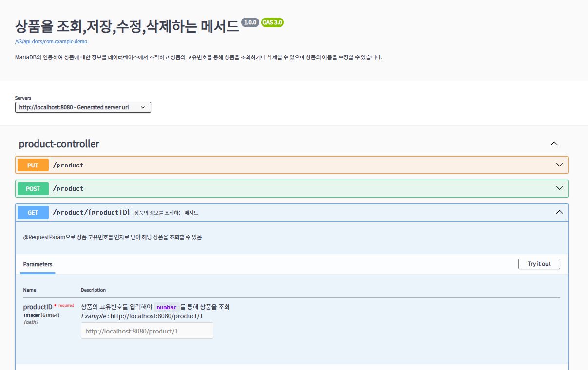Click the PUT method badge

(33, 165)
